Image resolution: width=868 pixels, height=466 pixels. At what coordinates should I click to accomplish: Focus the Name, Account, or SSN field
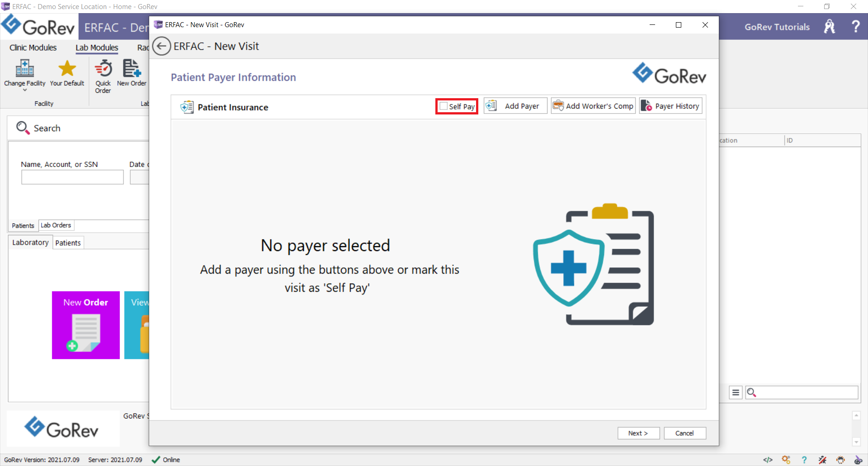(x=72, y=177)
